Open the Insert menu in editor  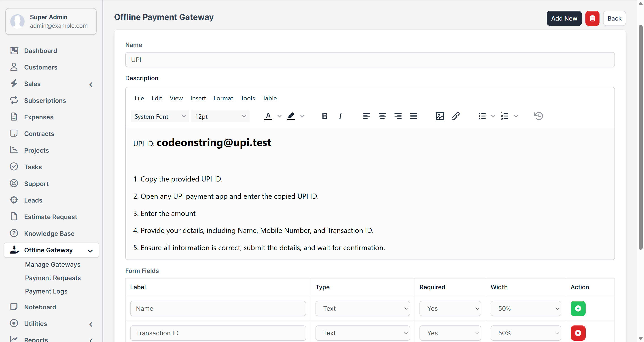[x=198, y=98]
